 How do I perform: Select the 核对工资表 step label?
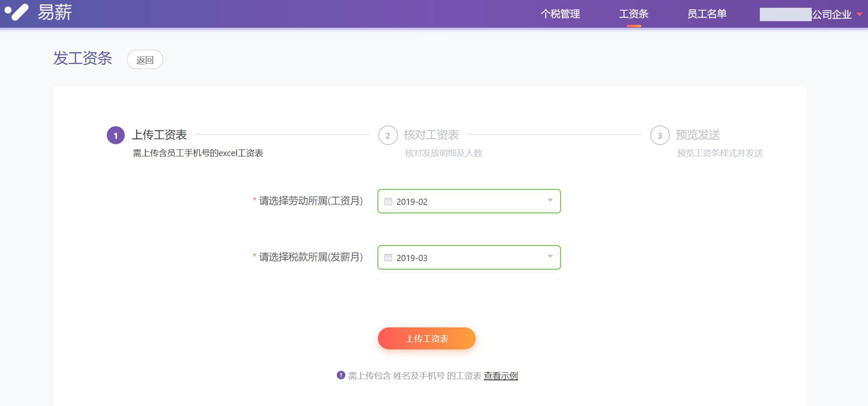[x=431, y=135]
